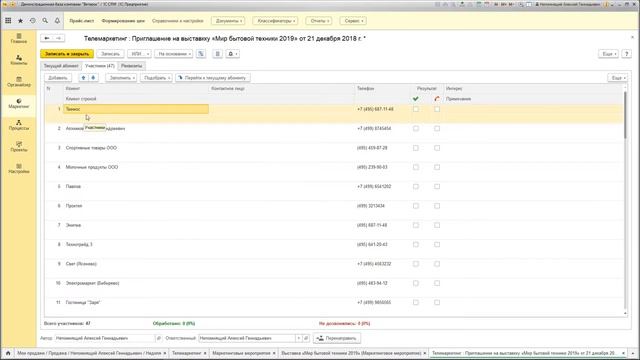Viewport: 640px width, 360px height.
Task: Go to home page via house icon
Action: [x=8, y=353]
